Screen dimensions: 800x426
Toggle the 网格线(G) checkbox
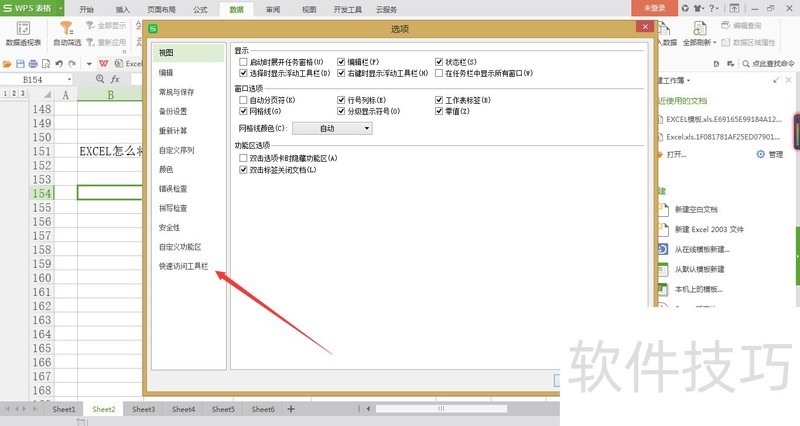click(x=243, y=111)
